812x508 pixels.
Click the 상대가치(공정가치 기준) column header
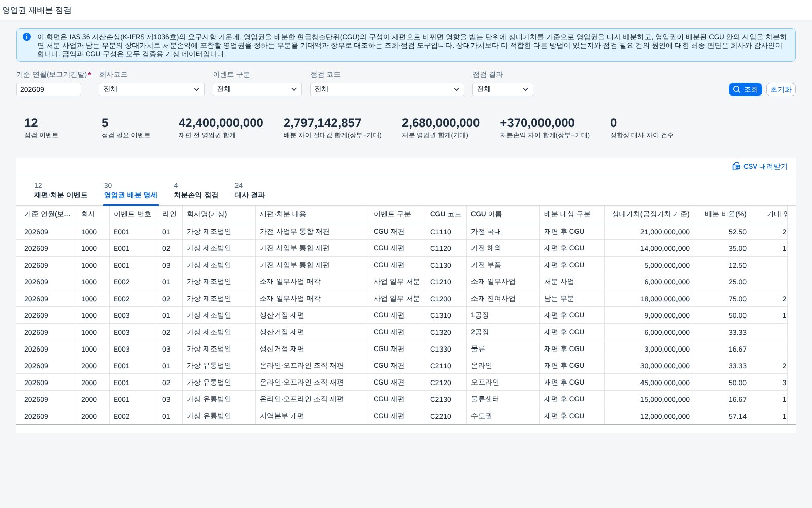649,214
